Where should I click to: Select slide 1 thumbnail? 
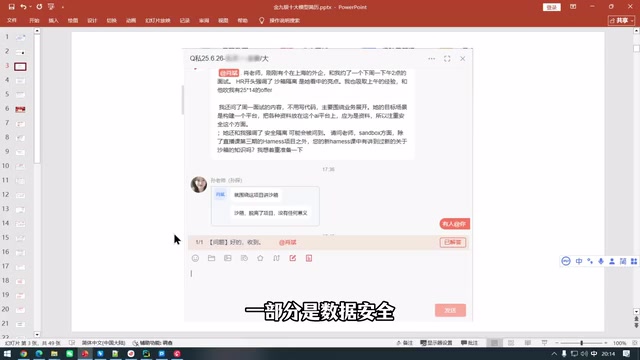(20, 38)
